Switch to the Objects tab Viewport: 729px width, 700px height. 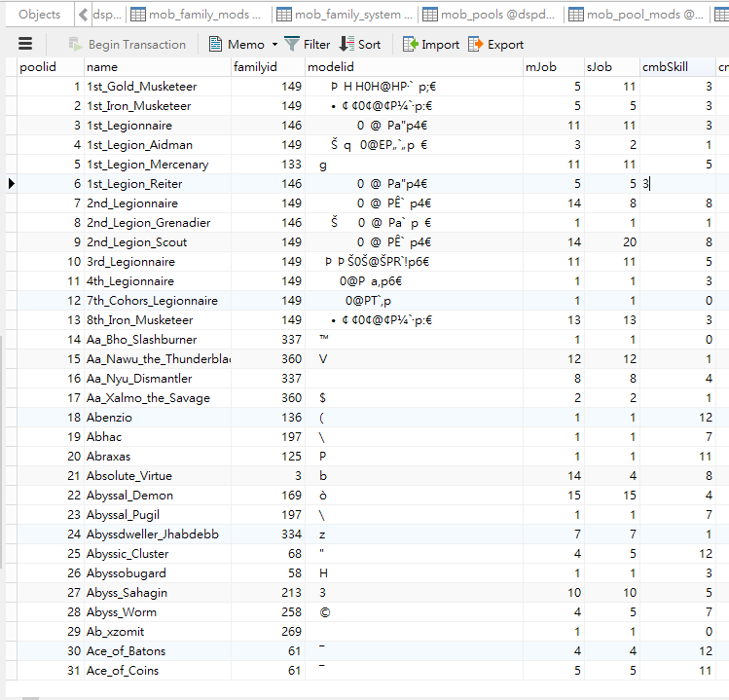coord(39,15)
